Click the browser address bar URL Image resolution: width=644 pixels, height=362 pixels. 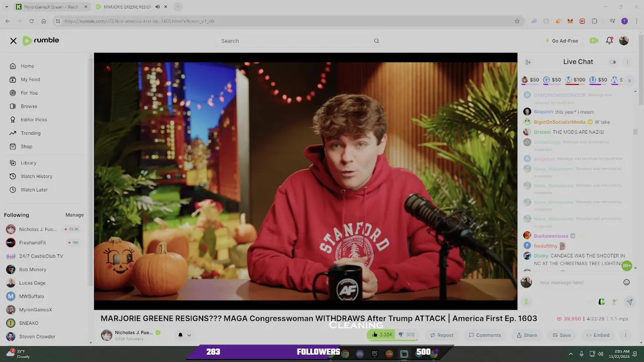click(139, 21)
